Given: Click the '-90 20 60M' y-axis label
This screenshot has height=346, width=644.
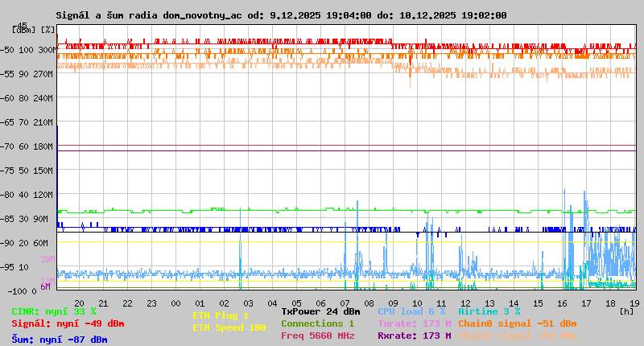Looking at the screenshot, I should pyautogui.click(x=25, y=243).
